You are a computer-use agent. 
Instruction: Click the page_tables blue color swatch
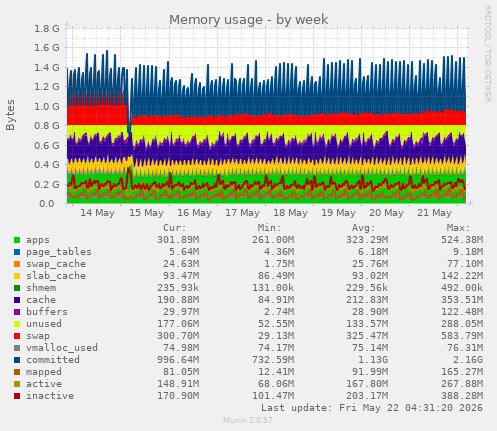17,252
